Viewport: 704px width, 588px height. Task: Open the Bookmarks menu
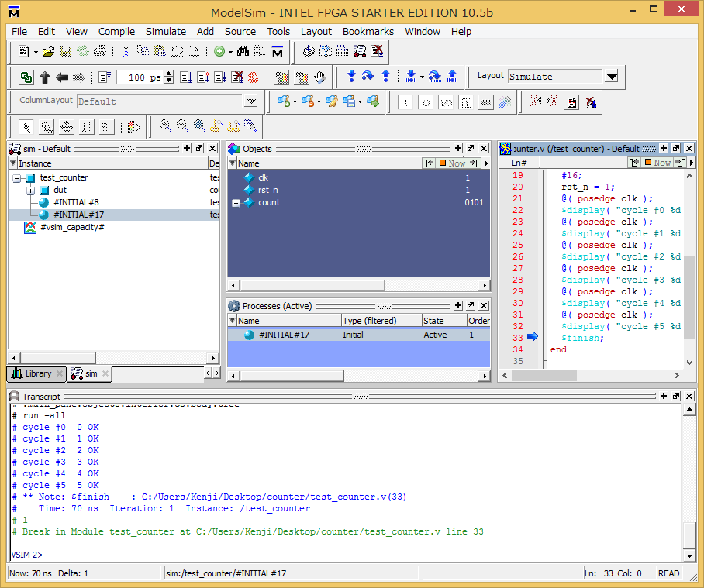pos(368,32)
